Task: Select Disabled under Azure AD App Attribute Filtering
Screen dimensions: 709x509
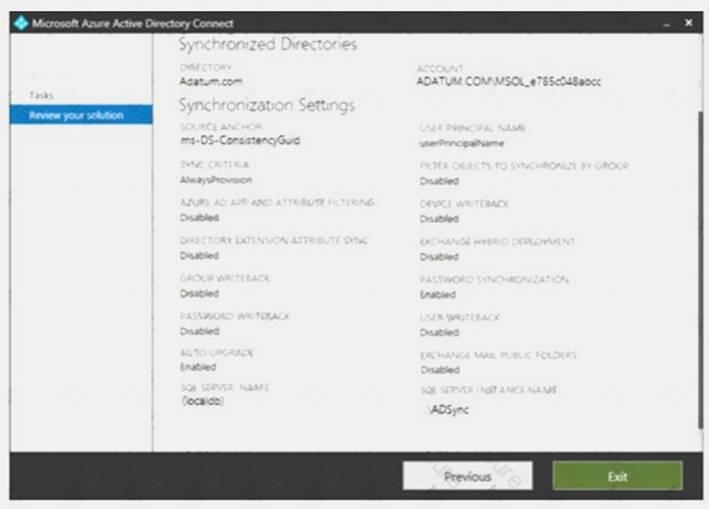Action: tap(199, 217)
